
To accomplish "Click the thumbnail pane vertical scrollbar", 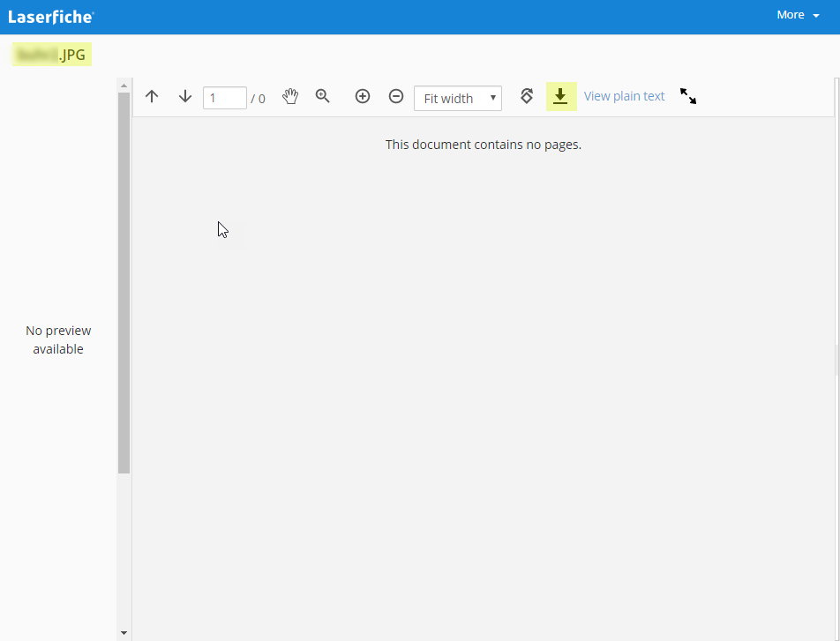I will tap(124, 283).
